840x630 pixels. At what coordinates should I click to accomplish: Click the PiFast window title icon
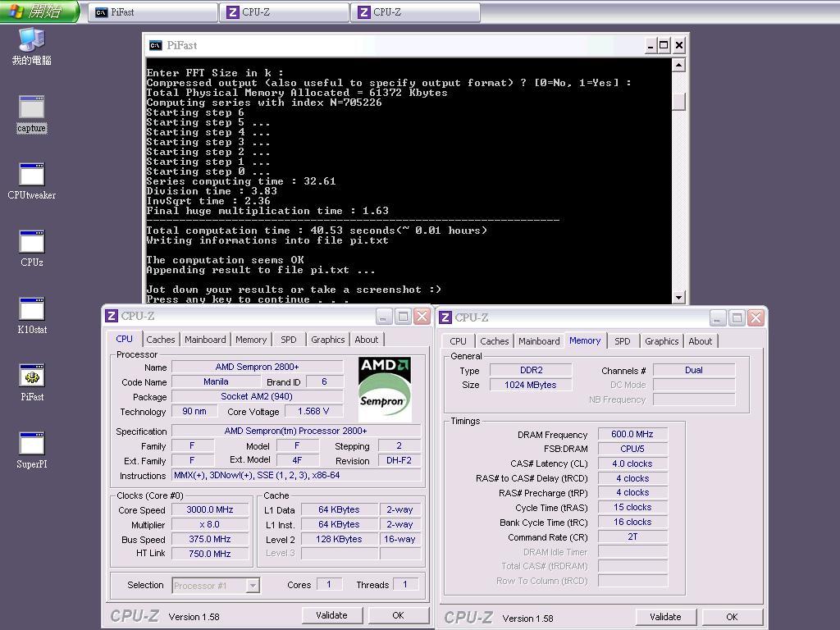click(x=156, y=46)
